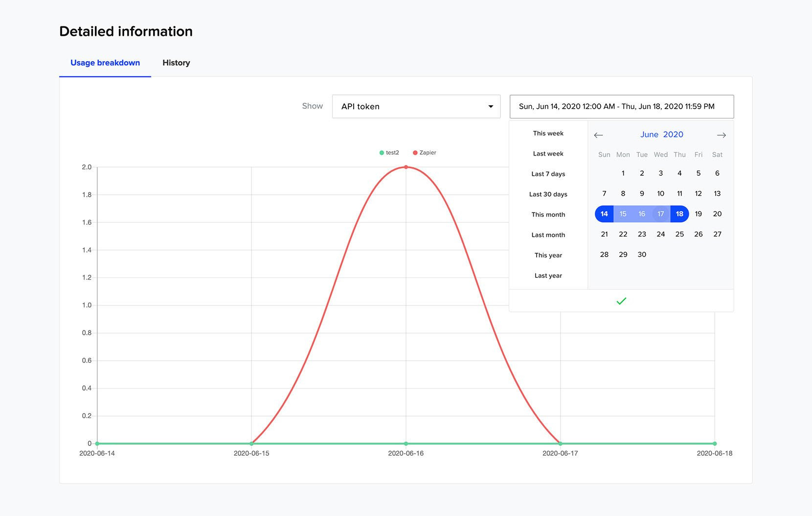Select June 10 in the calendar
The height and width of the screenshot is (516, 812).
(x=661, y=193)
